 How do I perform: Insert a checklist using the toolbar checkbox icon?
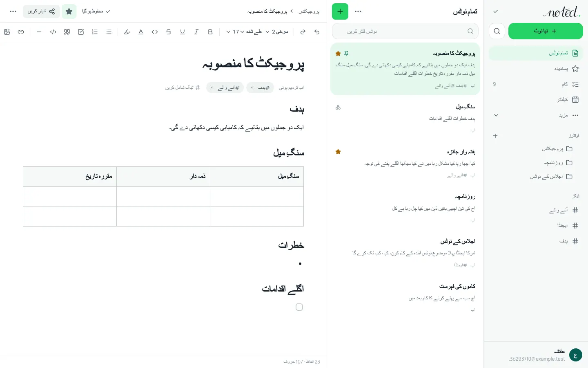click(x=81, y=32)
